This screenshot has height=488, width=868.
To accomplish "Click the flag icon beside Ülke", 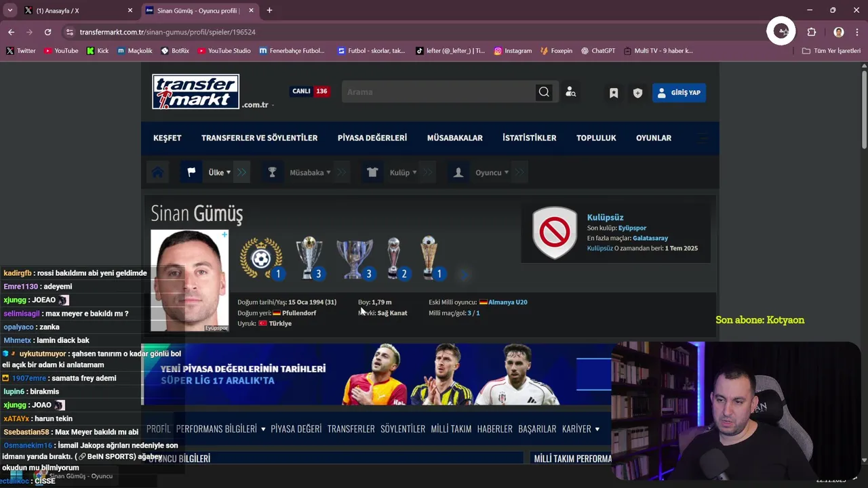I will pos(191,172).
